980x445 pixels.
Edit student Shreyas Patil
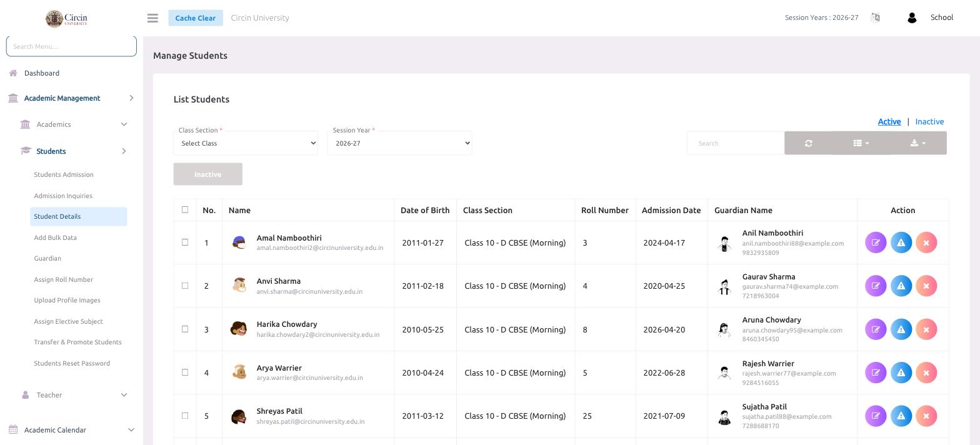point(876,416)
